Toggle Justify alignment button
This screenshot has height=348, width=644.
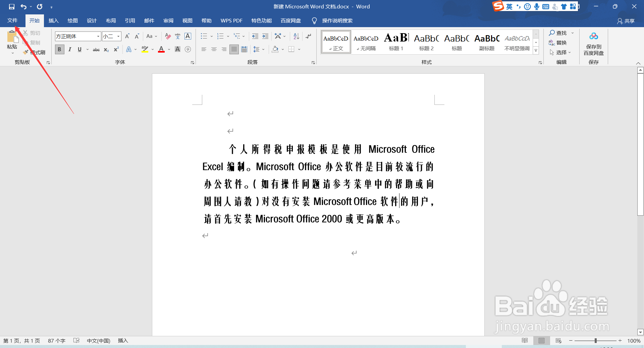coord(234,50)
